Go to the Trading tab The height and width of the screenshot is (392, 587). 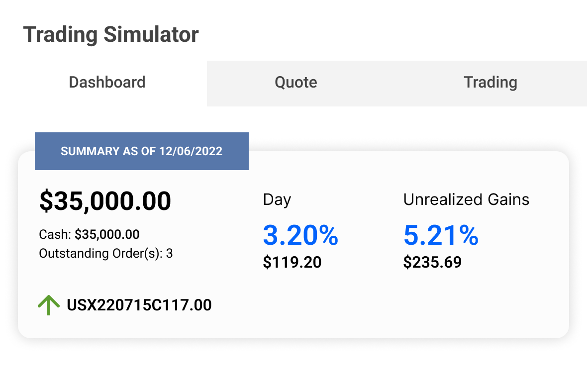[490, 82]
